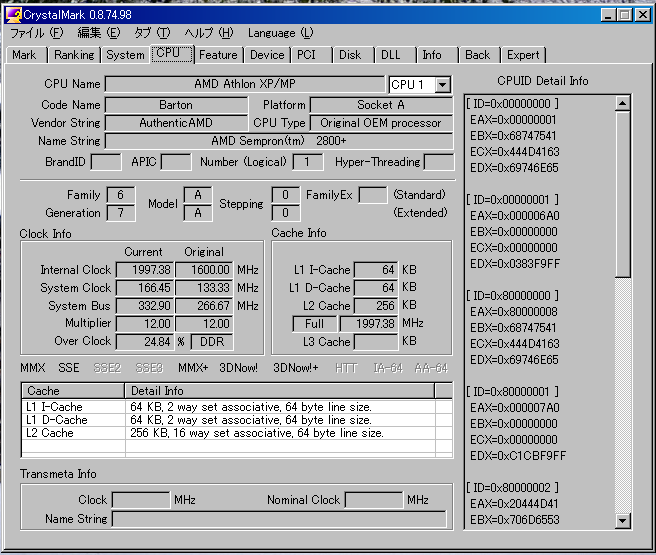Viewport: 656px width, 555px height.
Task: Click the current System Clock 166.45 value
Action: pos(144,288)
